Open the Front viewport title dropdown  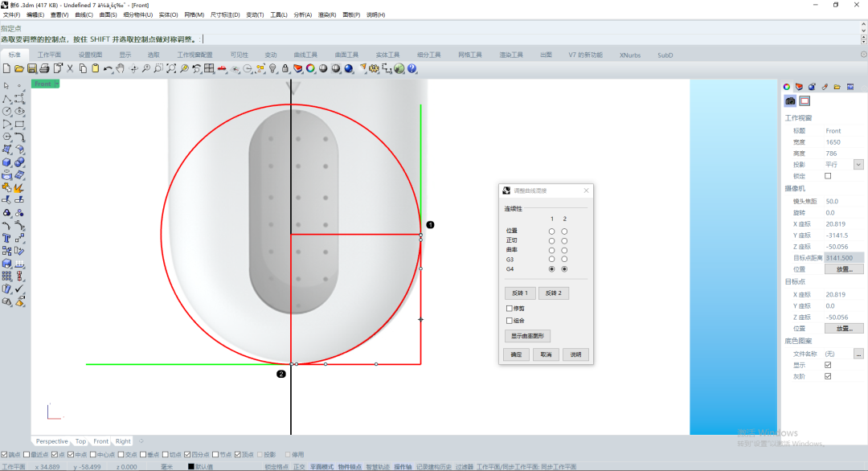55,84
